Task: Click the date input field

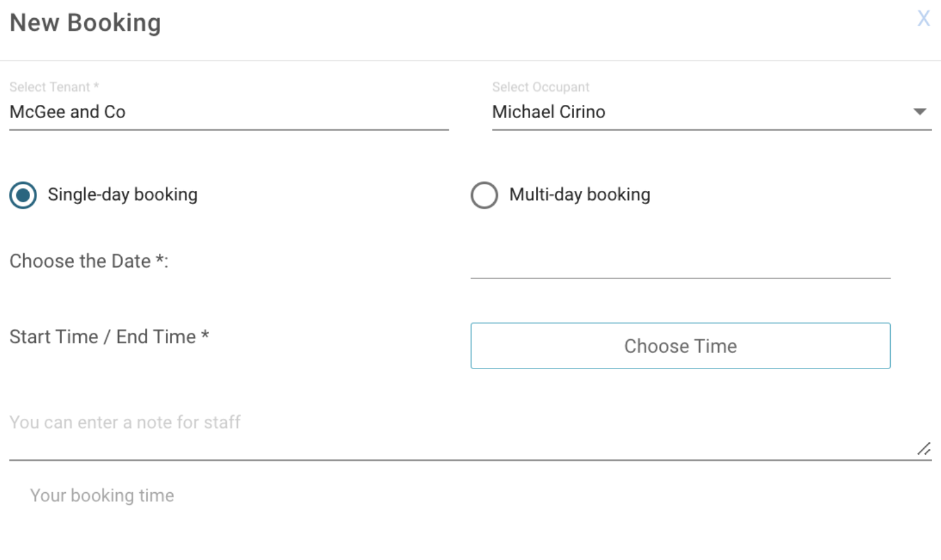Action: (680, 264)
